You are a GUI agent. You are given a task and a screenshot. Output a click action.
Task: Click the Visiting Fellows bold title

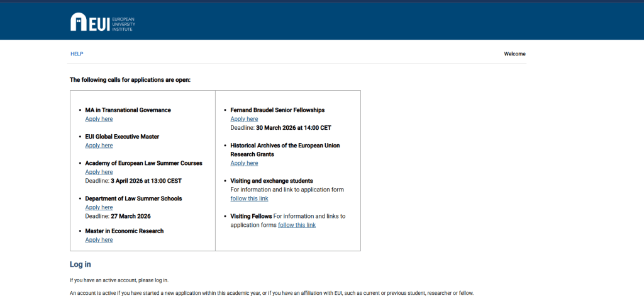coord(251,216)
